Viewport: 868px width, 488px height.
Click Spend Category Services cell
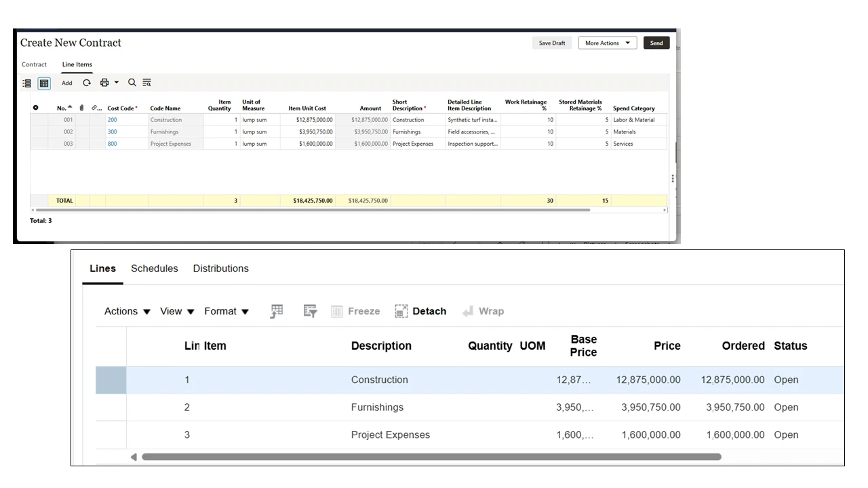click(x=639, y=144)
